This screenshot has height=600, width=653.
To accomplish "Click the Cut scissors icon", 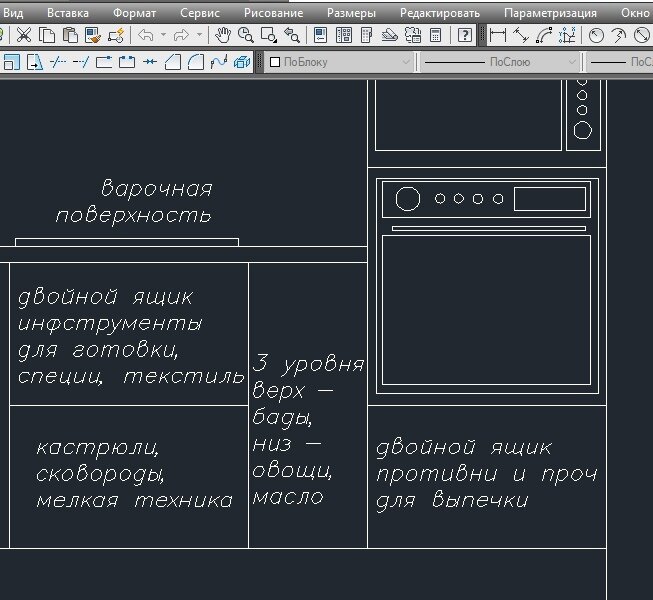I will (x=24, y=35).
